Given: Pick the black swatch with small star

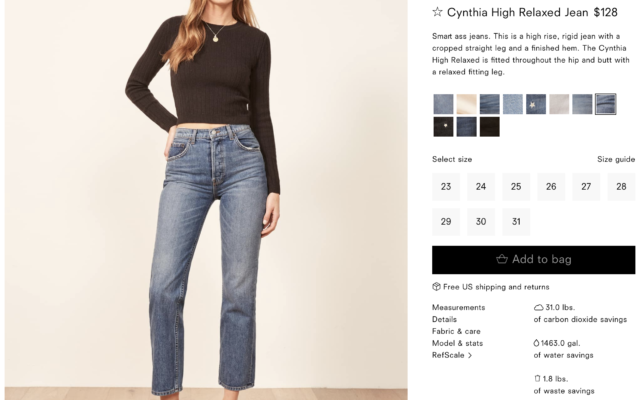Looking at the screenshot, I should (x=443, y=127).
